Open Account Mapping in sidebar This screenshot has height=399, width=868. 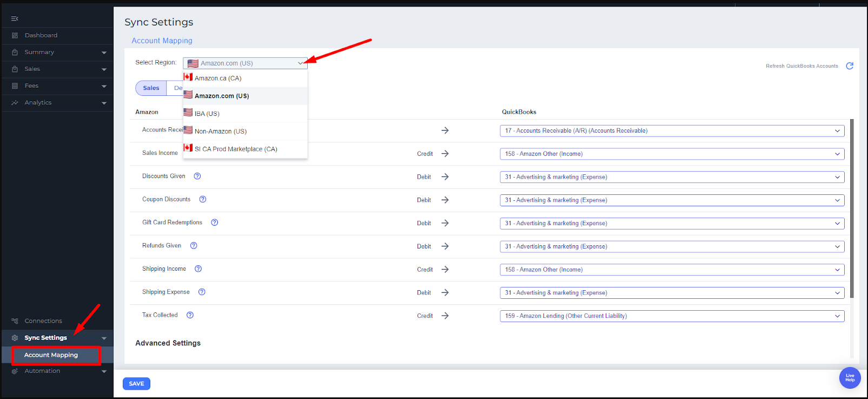(x=51, y=355)
